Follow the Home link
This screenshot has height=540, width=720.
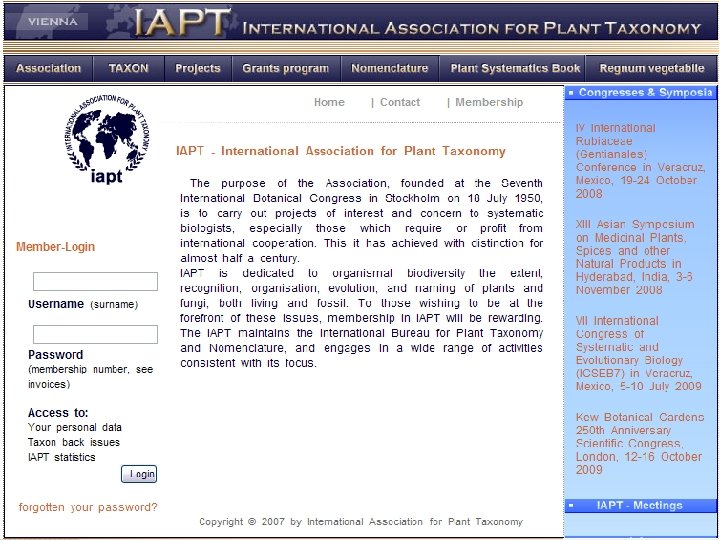329,102
